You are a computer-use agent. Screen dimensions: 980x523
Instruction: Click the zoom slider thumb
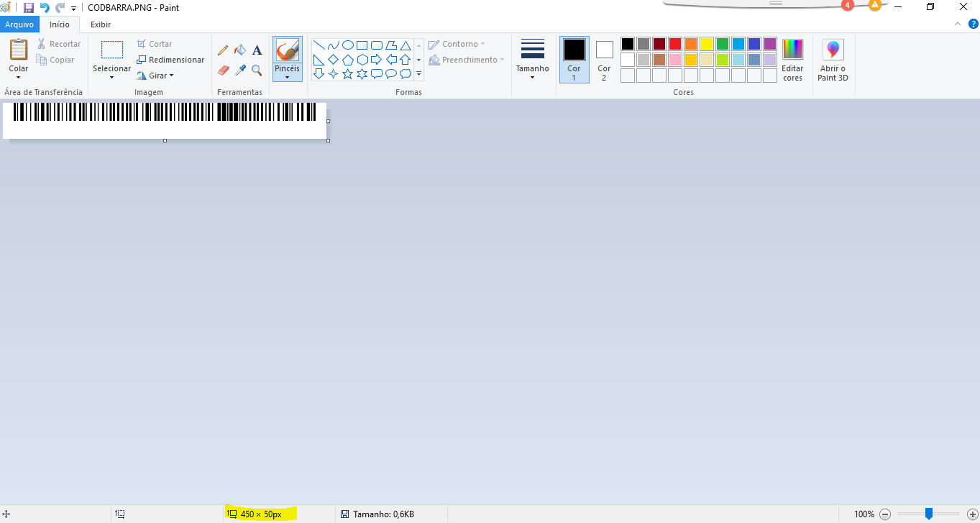929,514
